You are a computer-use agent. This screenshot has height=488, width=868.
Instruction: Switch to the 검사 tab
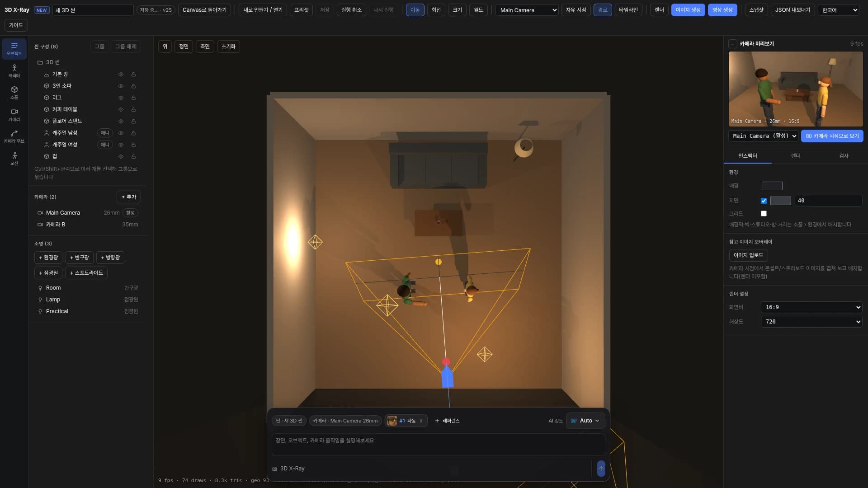click(x=844, y=156)
